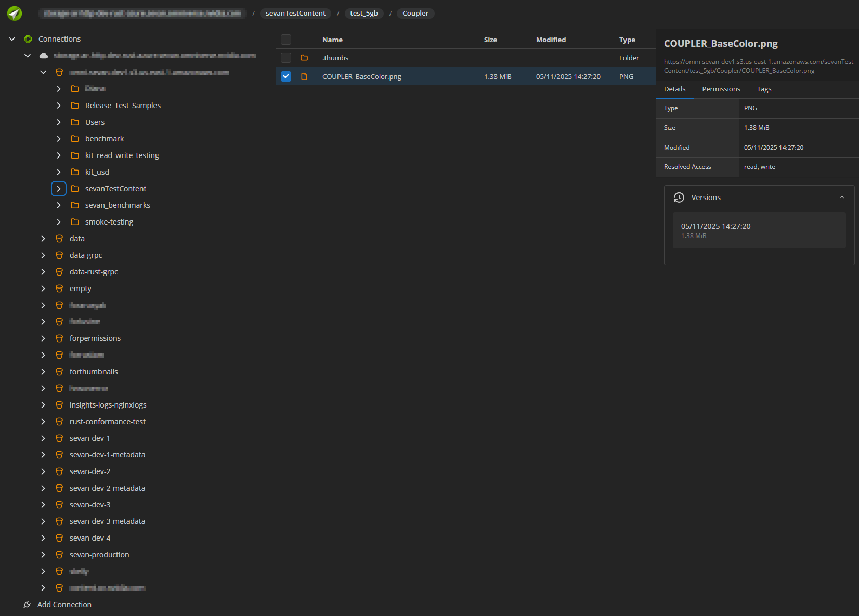
Task: Click the insights-logs-nginxlogs bucket icon
Action: coord(59,405)
